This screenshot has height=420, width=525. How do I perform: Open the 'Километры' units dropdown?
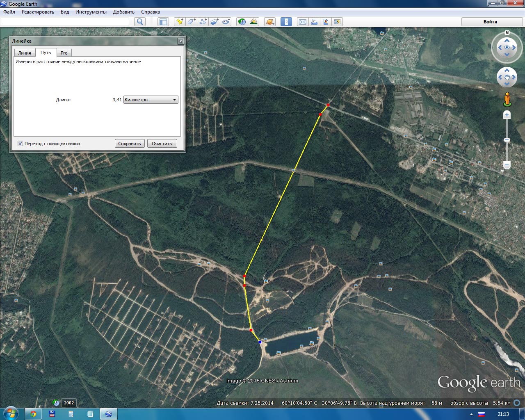click(151, 100)
